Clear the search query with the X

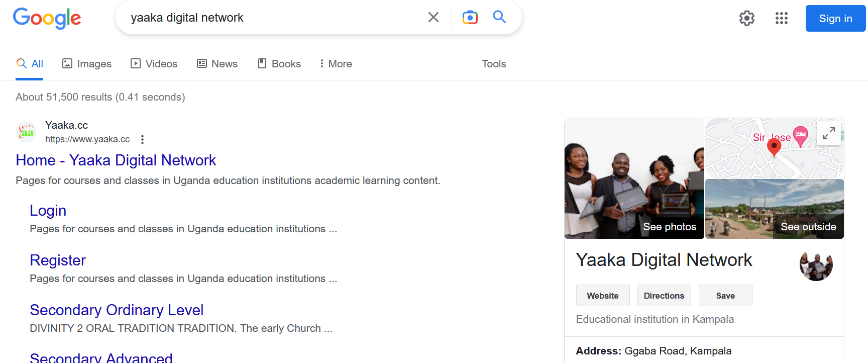click(433, 17)
